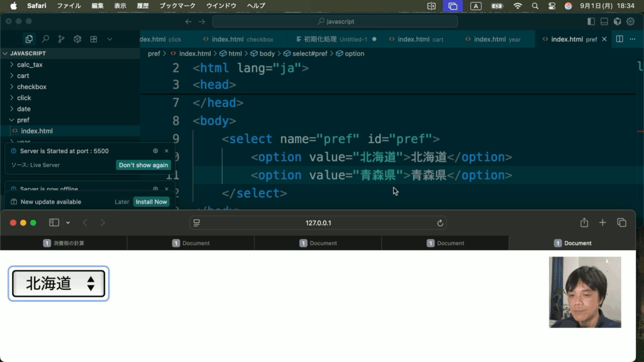Expand the calc_tax folder

(30, 65)
